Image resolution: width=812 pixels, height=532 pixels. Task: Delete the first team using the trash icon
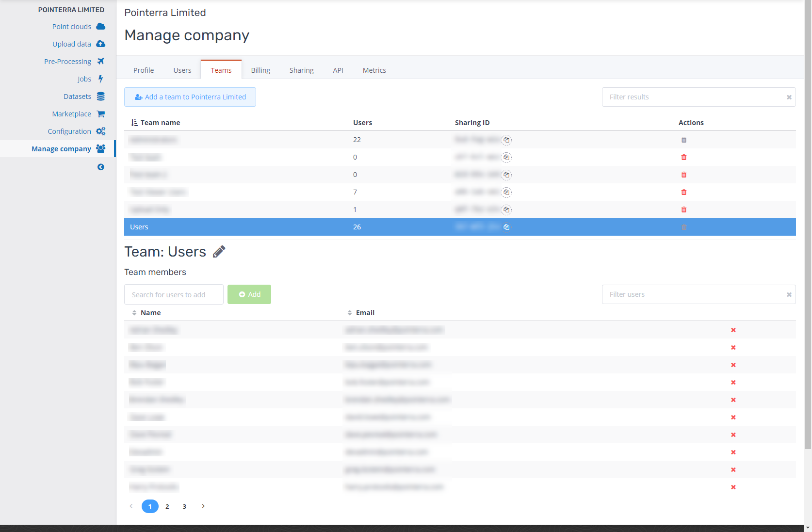click(x=684, y=140)
